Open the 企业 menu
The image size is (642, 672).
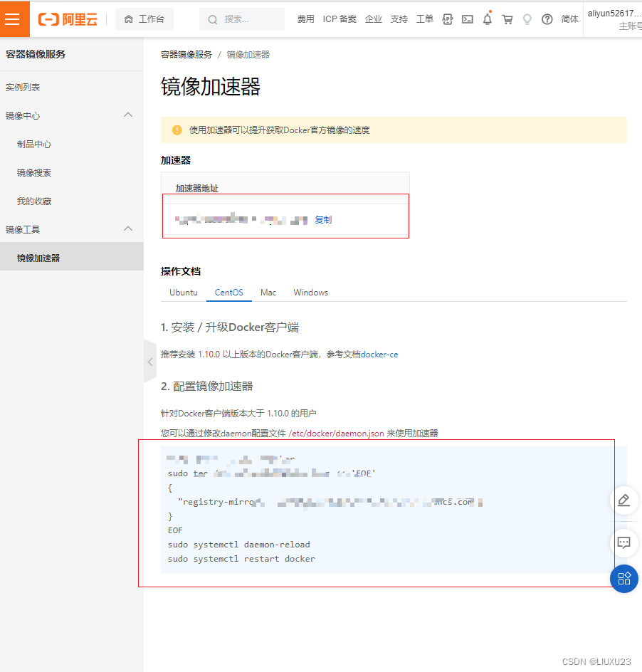[373, 19]
